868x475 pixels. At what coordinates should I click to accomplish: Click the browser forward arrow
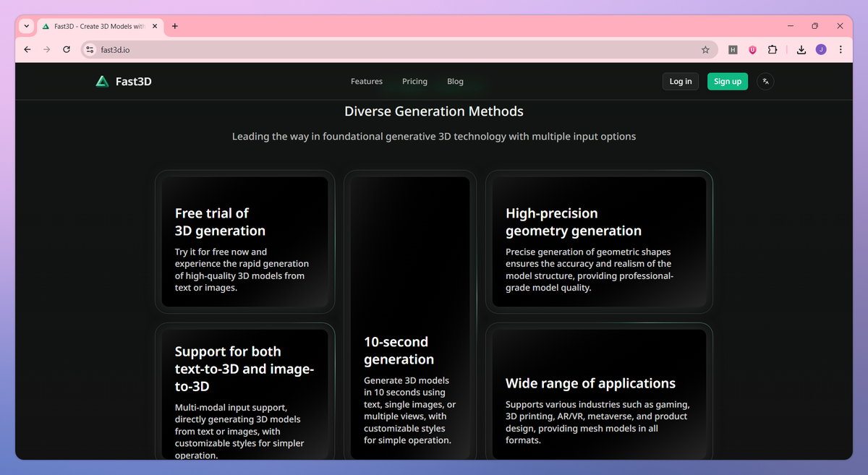coord(47,50)
